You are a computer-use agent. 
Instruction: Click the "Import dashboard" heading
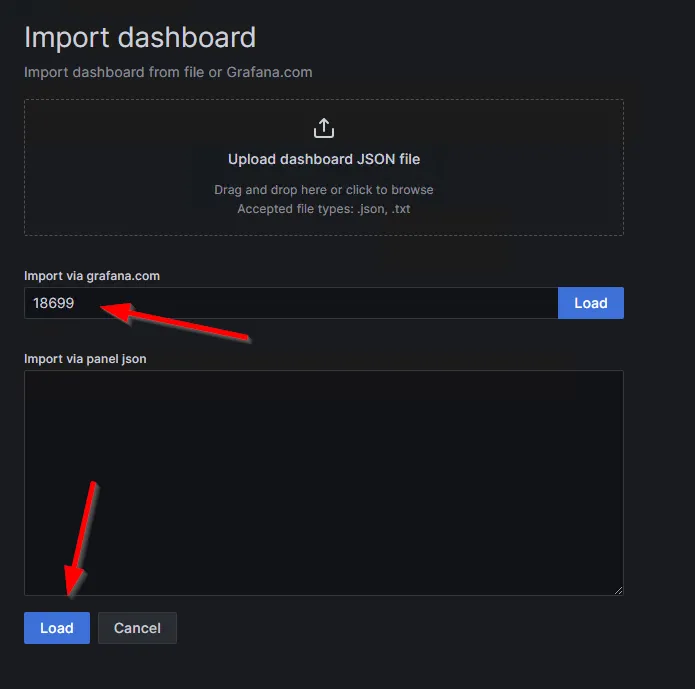140,38
